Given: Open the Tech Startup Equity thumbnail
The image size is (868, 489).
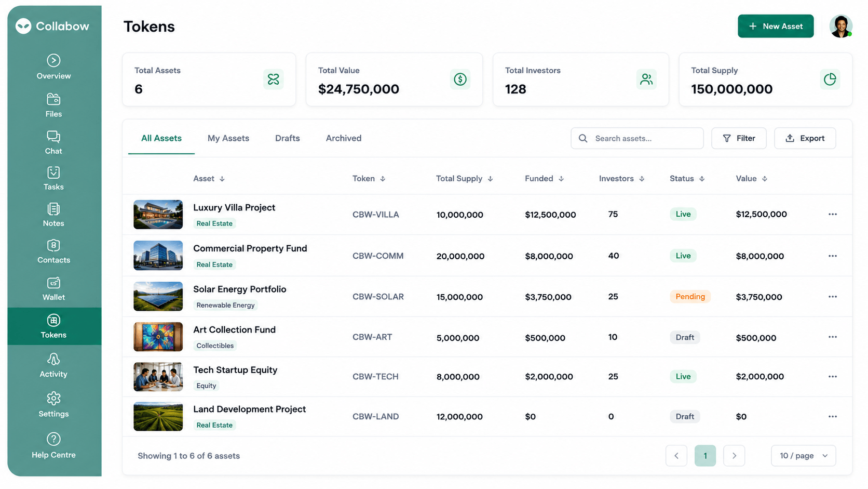Looking at the screenshot, I should pos(158,377).
